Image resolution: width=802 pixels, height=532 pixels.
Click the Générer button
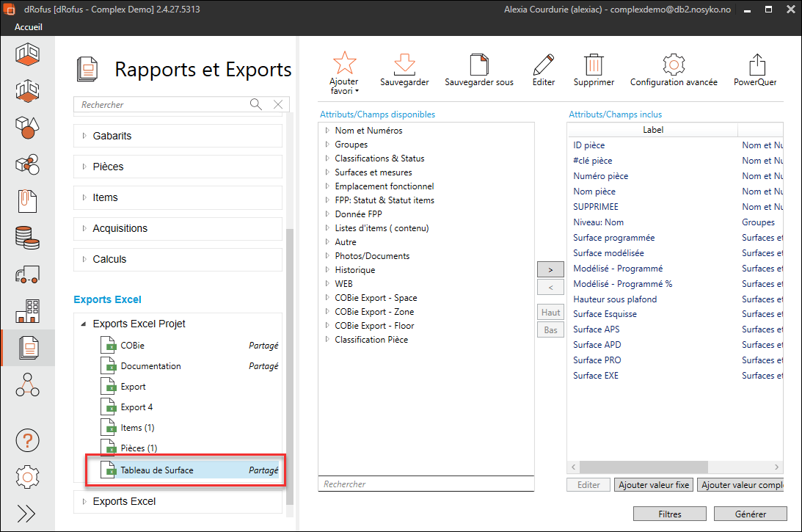(x=750, y=514)
